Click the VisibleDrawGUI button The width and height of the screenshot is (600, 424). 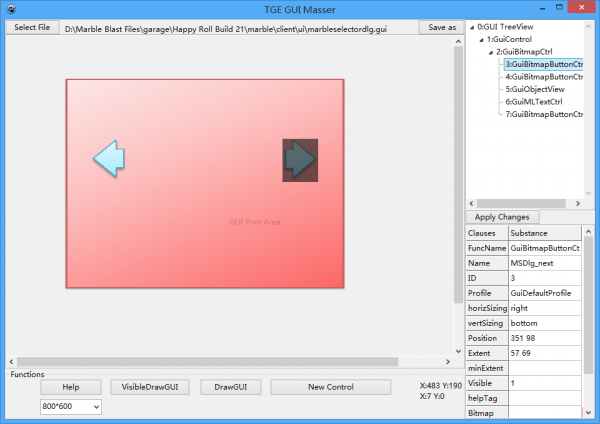tap(149, 386)
